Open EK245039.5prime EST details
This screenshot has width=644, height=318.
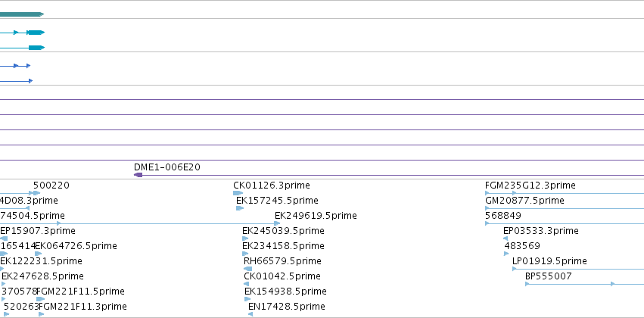click(x=283, y=231)
